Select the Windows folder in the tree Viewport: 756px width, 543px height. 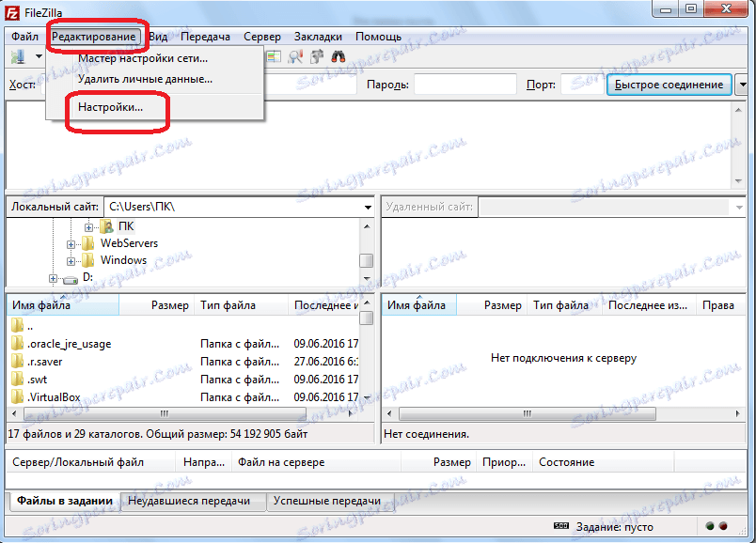[123, 260]
